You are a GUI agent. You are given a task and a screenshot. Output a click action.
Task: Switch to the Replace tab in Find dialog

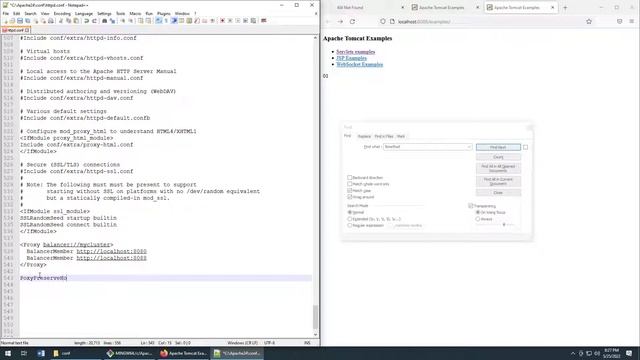click(x=364, y=136)
